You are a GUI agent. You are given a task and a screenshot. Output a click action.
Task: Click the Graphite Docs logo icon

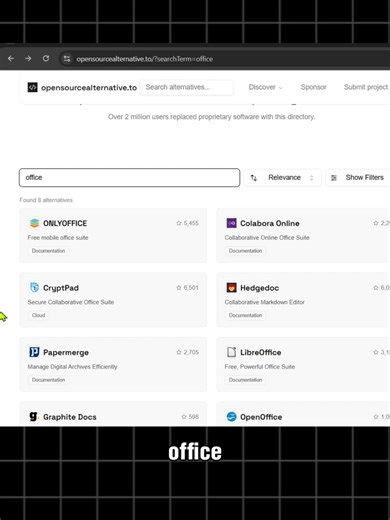tap(34, 416)
